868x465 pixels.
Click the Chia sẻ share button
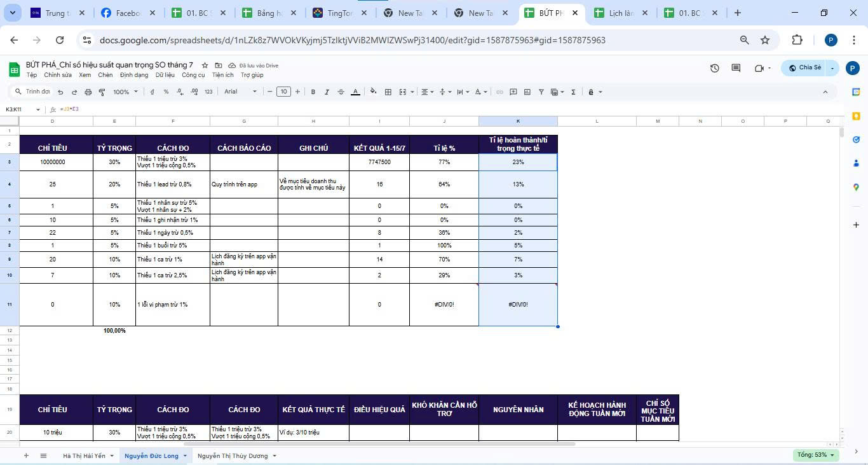pyautogui.click(x=804, y=68)
